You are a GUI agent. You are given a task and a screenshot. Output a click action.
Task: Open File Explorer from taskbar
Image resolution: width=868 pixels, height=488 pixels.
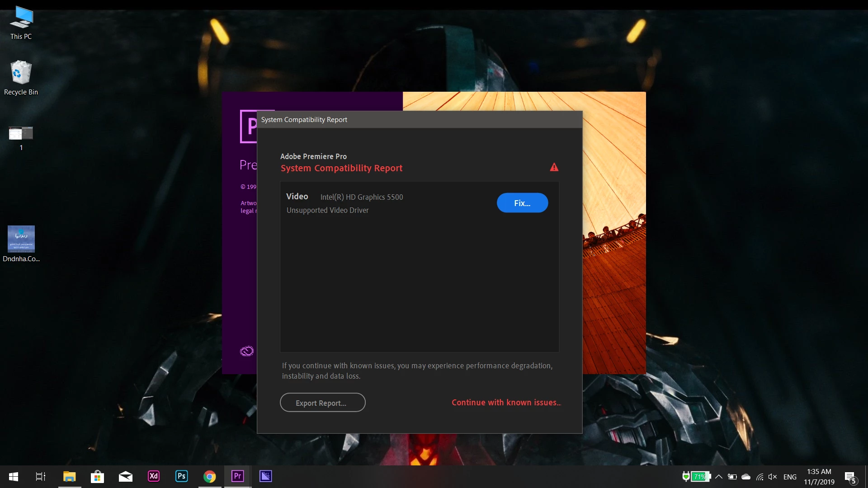pyautogui.click(x=69, y=476)
